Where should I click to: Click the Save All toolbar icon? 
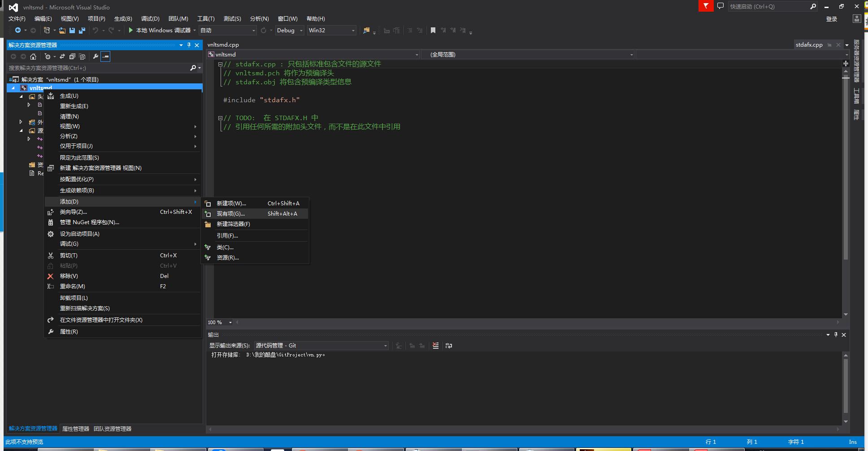point(82,30)
